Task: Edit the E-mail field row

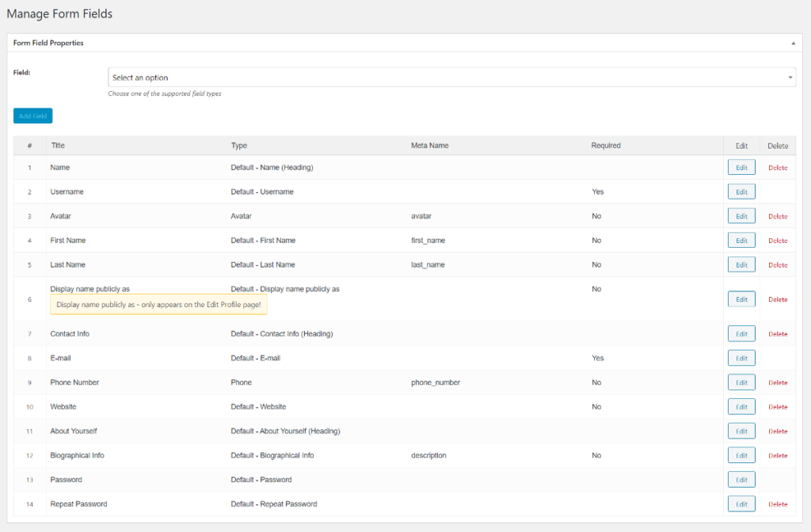Action: (x=741, y=358)
